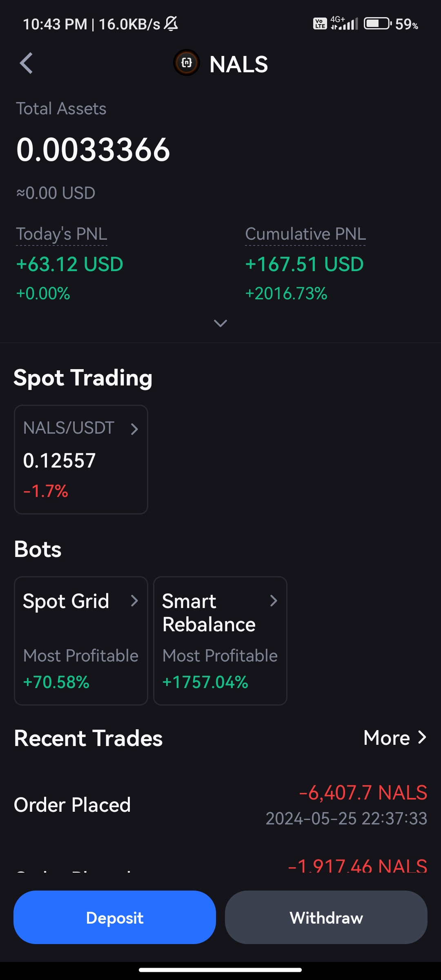Open Smart Rebalance bot chevron arrow
The width and height of the screenshot is (441, 980).
(x=274, y=601)
